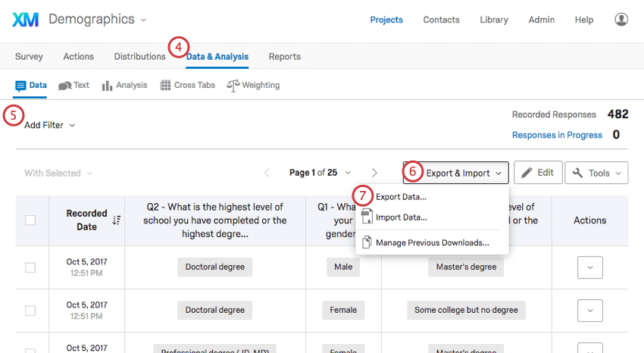This screenshot has height=353, width=644.
Task: Expand first row Actions dropdown
Action: point(590,267)
